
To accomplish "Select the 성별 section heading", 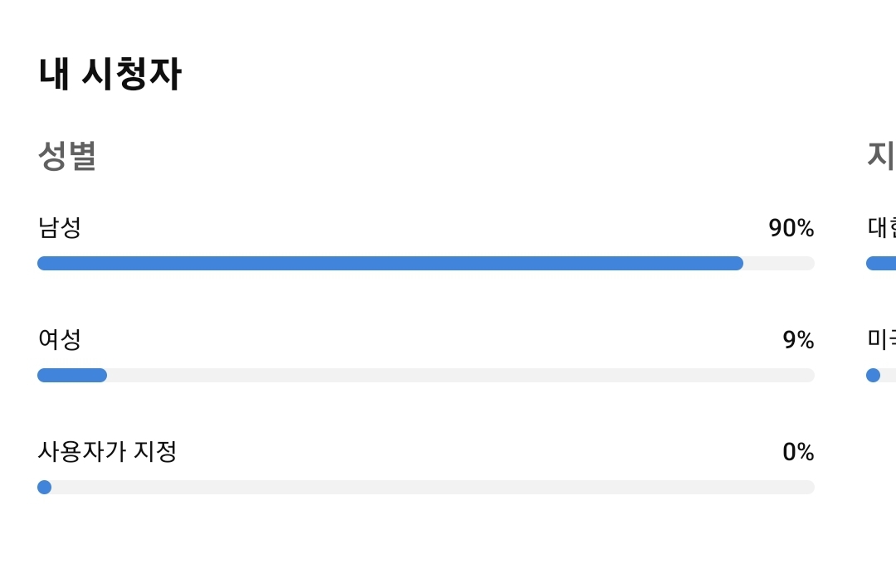I will [x=67, y=156].
